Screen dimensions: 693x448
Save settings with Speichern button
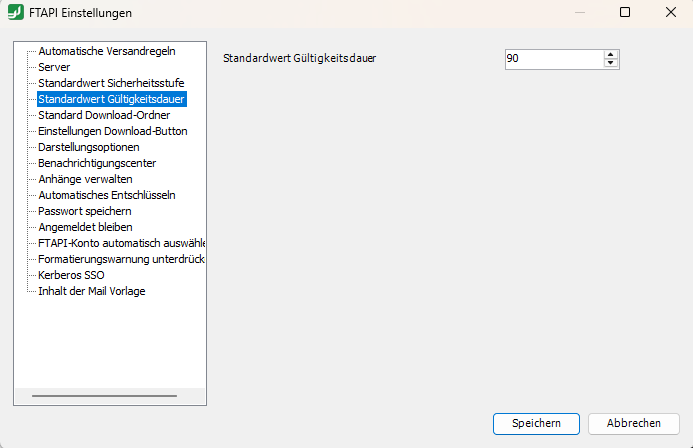click(536, 424)
